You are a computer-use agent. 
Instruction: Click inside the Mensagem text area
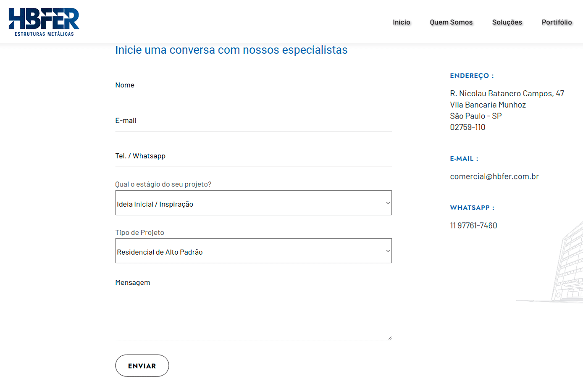pos(253,306)
